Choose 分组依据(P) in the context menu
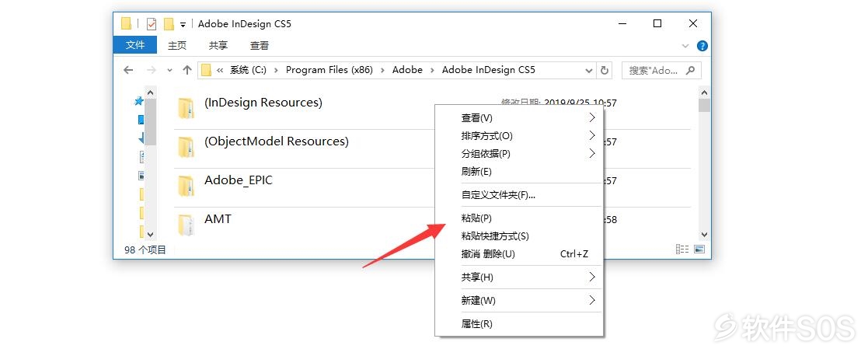The image size is (868, 349). (x=518, y=153)
